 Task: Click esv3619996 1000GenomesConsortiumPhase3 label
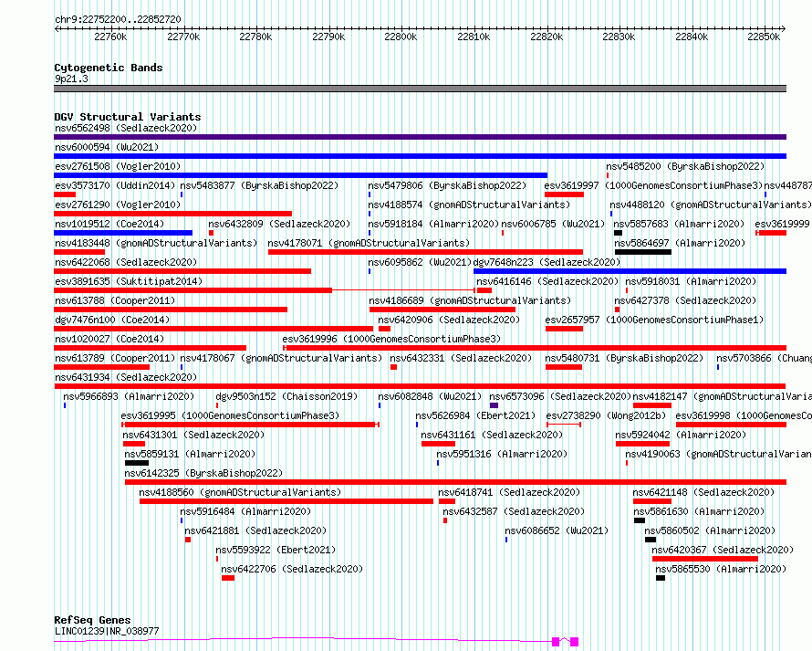click(391, 339)
